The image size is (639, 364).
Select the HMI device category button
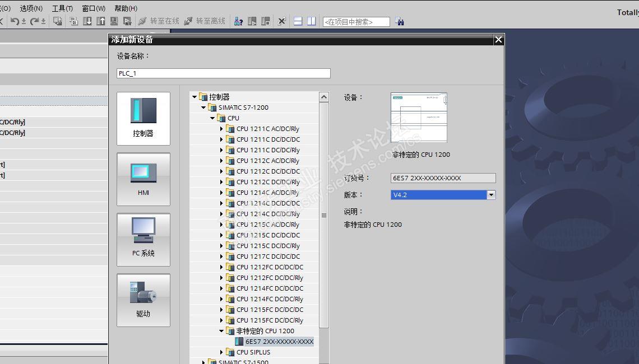143,179
